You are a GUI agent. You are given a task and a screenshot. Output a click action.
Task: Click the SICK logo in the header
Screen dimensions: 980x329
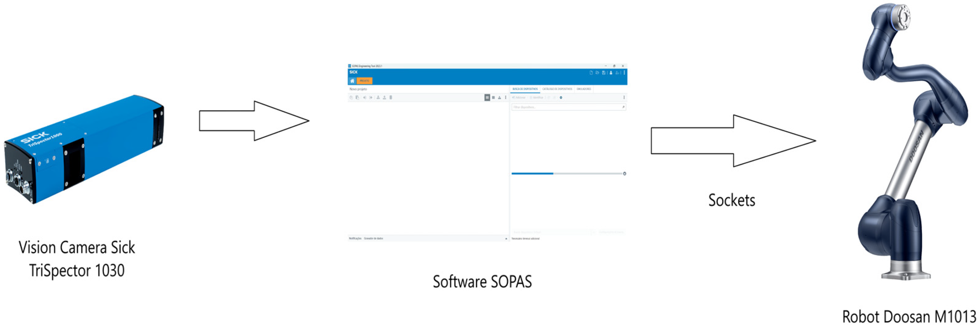pos(353,72)
